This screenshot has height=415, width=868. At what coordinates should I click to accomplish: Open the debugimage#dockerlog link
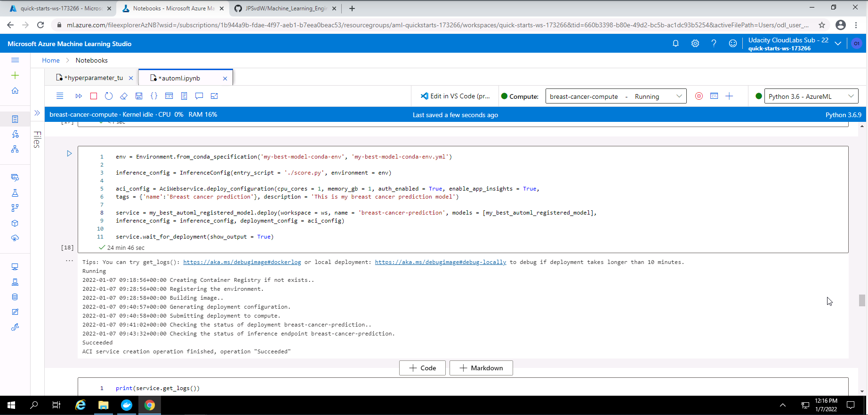(x=242, y=262)
